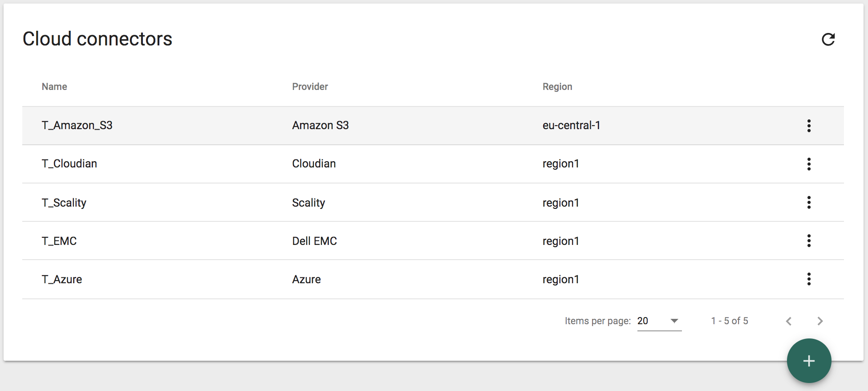Click the Cloud connectors title
Viewport: 868px width, 391px height.
97,39
